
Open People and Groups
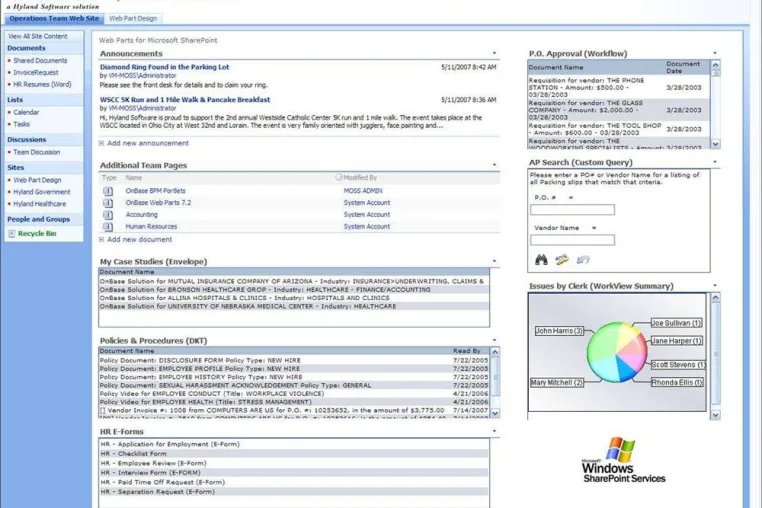tap(38, 219)
